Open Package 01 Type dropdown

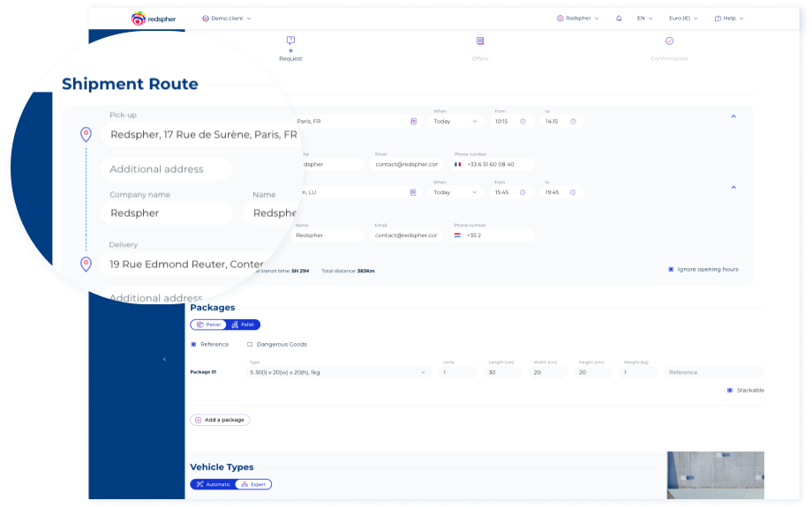338,372
